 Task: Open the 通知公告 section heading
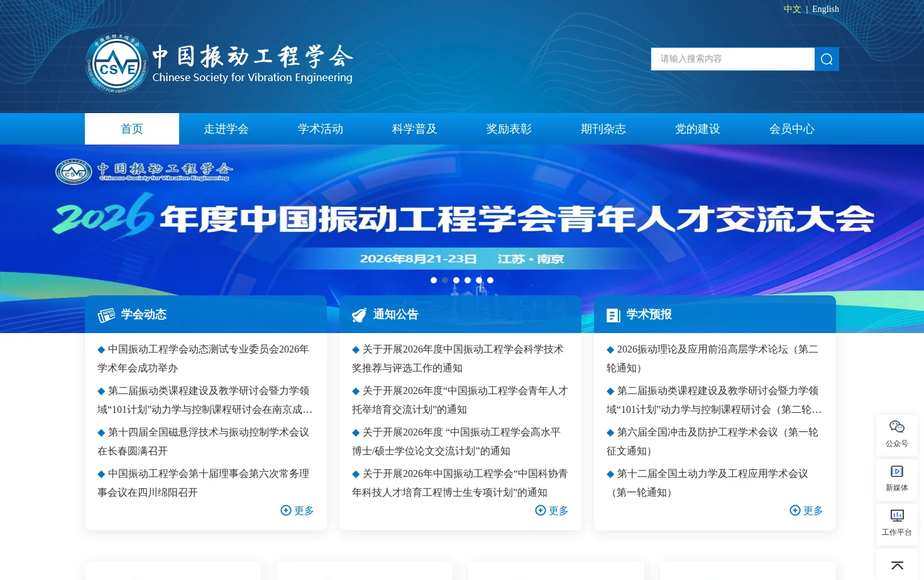pos(396,314)
